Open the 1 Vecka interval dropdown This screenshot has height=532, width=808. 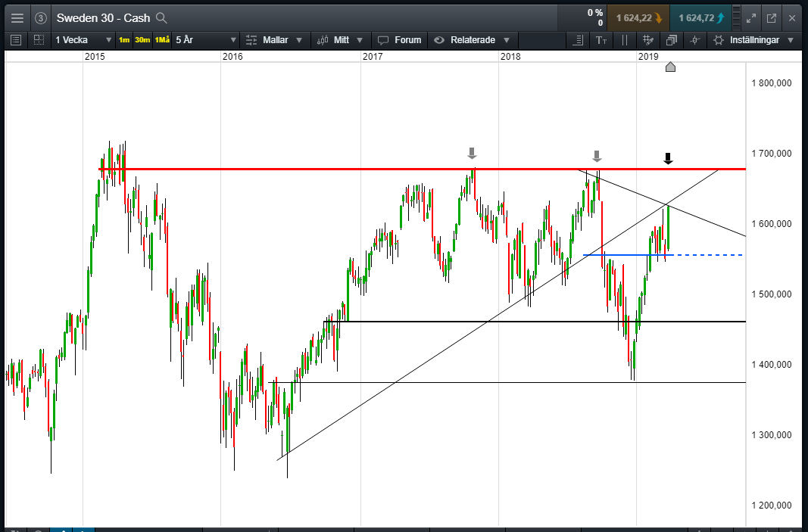pos(83,39)
